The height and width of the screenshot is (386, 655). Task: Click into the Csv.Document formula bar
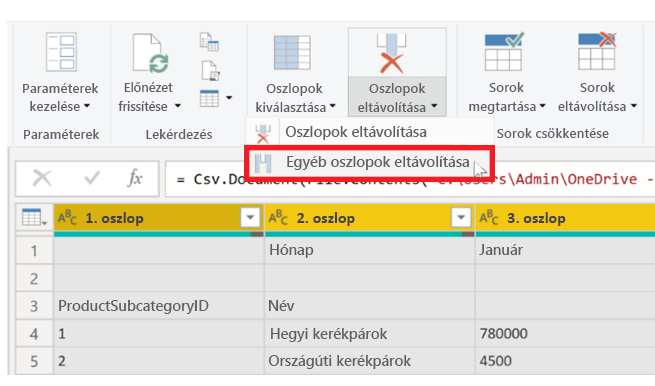click(410, 179)
